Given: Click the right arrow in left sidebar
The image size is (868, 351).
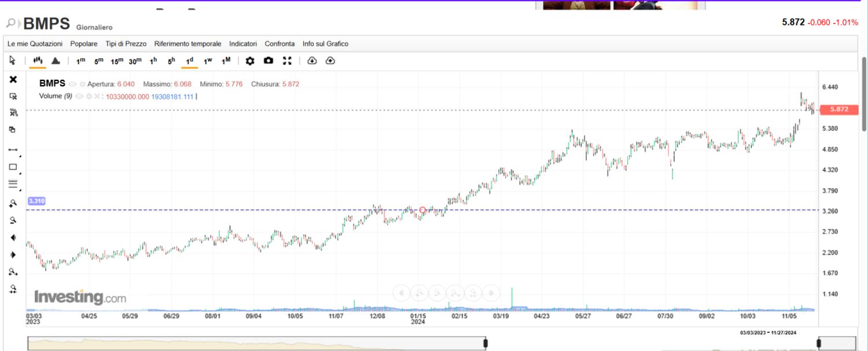Looking at the screenshot, I should tap(13, 254).
